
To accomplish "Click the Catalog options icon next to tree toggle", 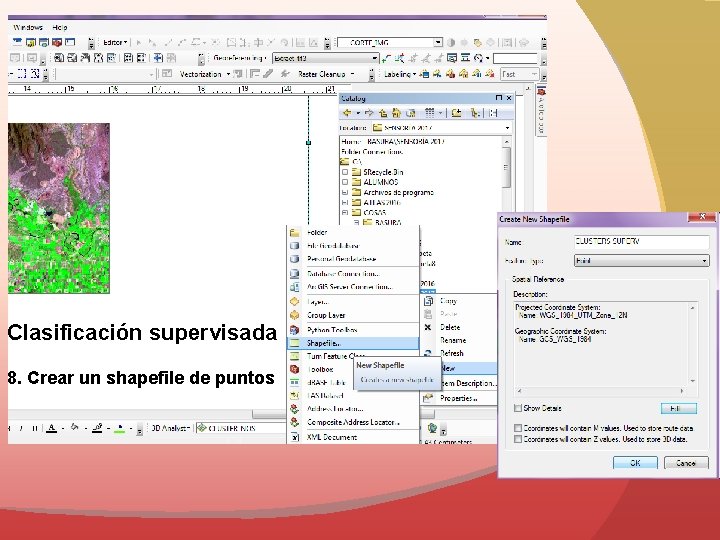I will pos(493,112).
